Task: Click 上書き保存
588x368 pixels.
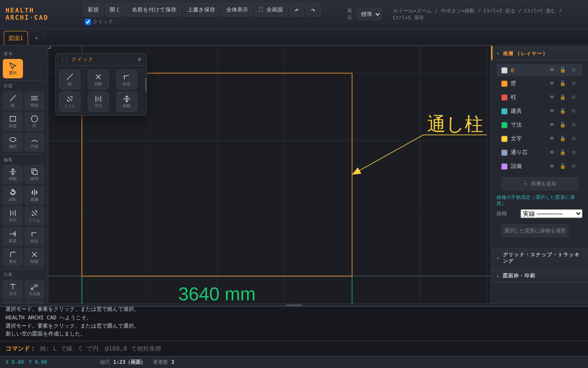Action: (x=201, y=10)
